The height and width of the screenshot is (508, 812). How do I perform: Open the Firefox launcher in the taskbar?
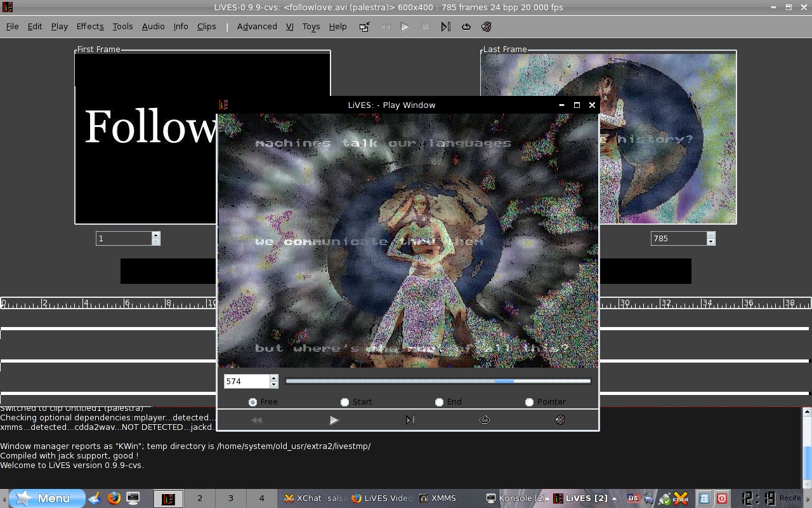point(114,498)
